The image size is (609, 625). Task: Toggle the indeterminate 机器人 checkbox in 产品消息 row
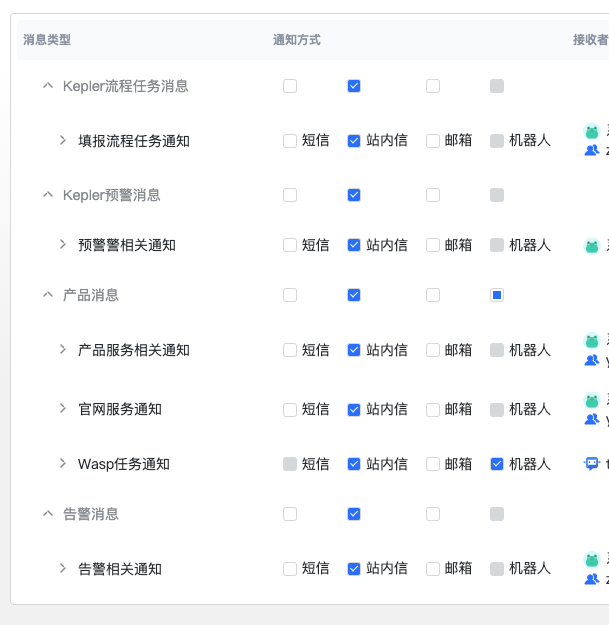(x=497, y=295)
